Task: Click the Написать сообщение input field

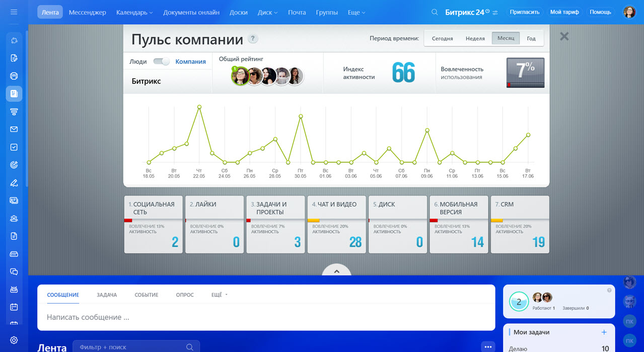Action: pos(266,317)
